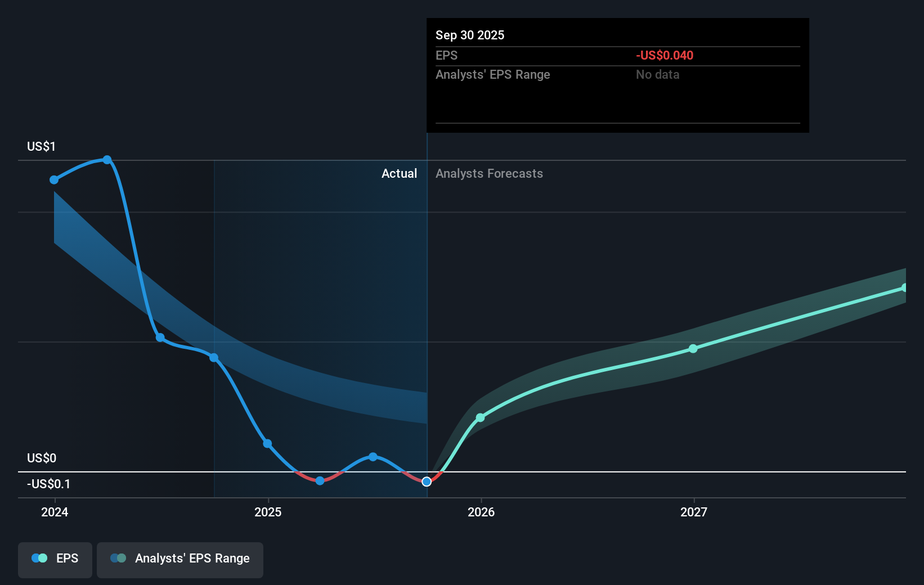Click the 2025 label on the x-axis
The image size is (924, 585).
pyautogui.click(x=268, y=512)
